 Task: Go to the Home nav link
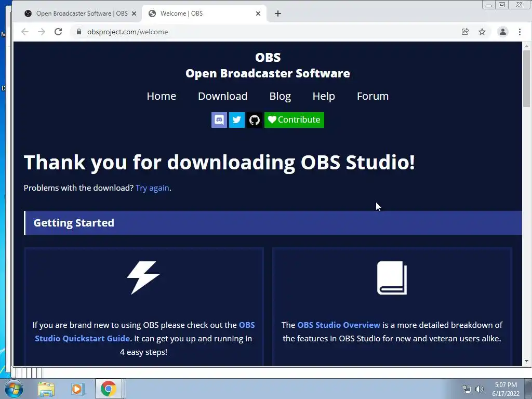pyautogui.click(x=162, y=96)
